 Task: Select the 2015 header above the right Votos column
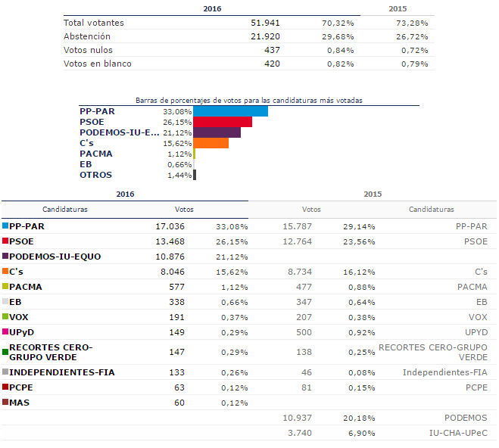coord(373,194)
